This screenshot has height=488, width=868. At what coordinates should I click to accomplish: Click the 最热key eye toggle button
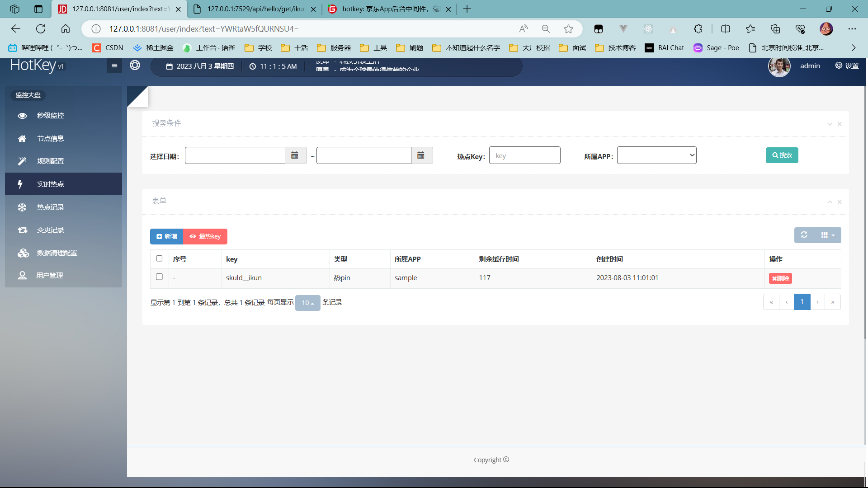point(205,236)
